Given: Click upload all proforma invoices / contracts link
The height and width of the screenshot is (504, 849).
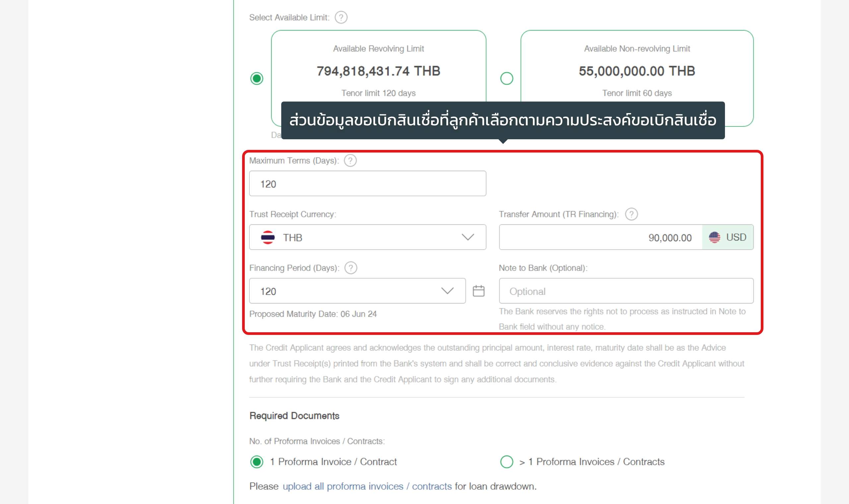Looking at the screenshot, I should (367, 486).
